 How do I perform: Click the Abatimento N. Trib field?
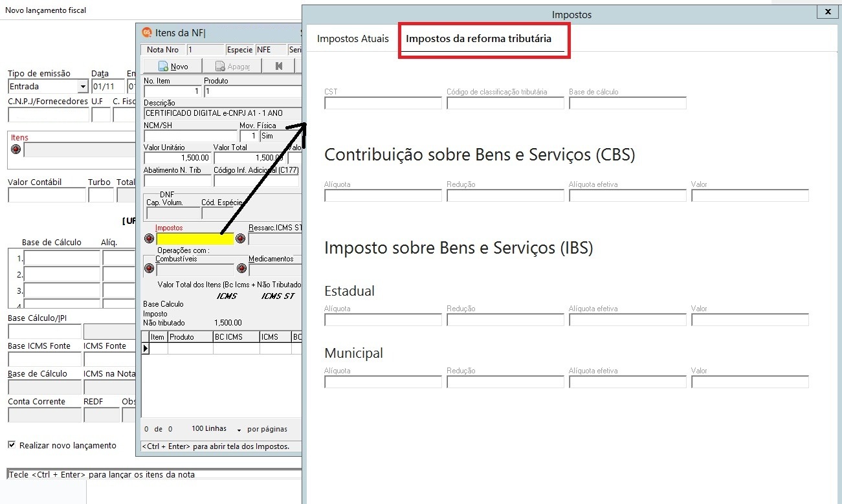click(177, 181)
